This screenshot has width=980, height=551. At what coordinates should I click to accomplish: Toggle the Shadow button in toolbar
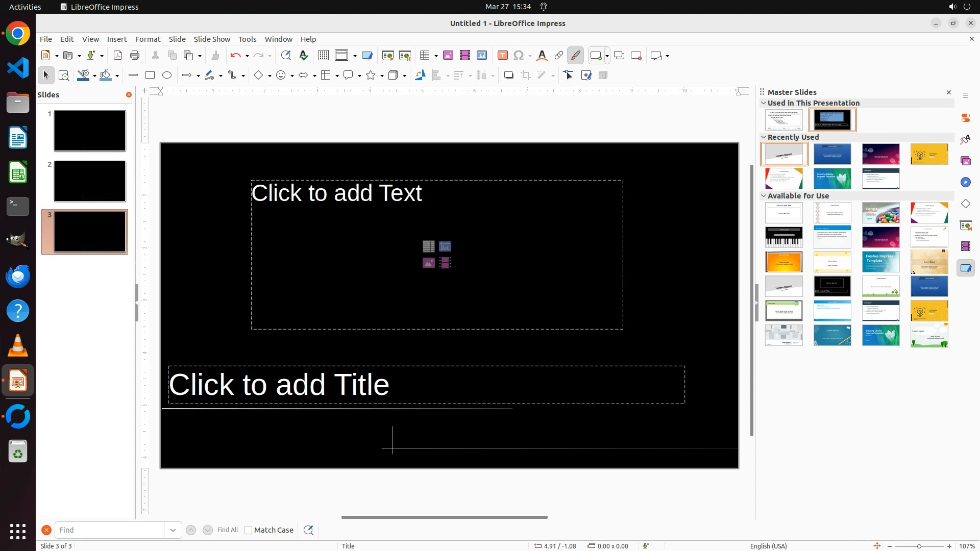point(508,76)
